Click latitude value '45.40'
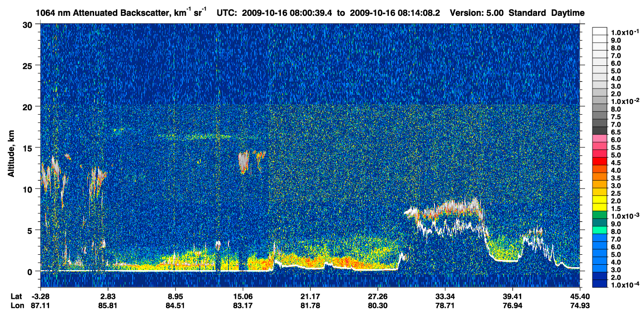This screenshot has width=644, height=330. click(x=580, y=296)
